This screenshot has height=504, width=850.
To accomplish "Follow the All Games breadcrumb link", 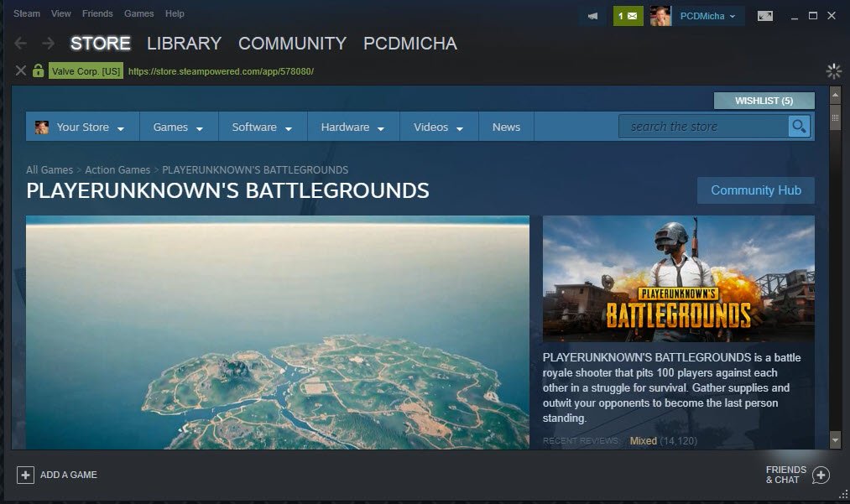I will coord(50,169).
